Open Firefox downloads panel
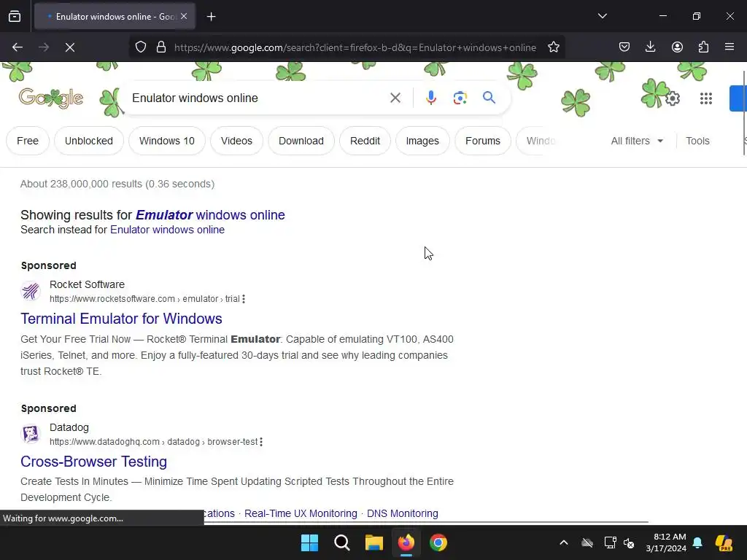This screenshot has width=747, height=560. click(x=650, y=47)
